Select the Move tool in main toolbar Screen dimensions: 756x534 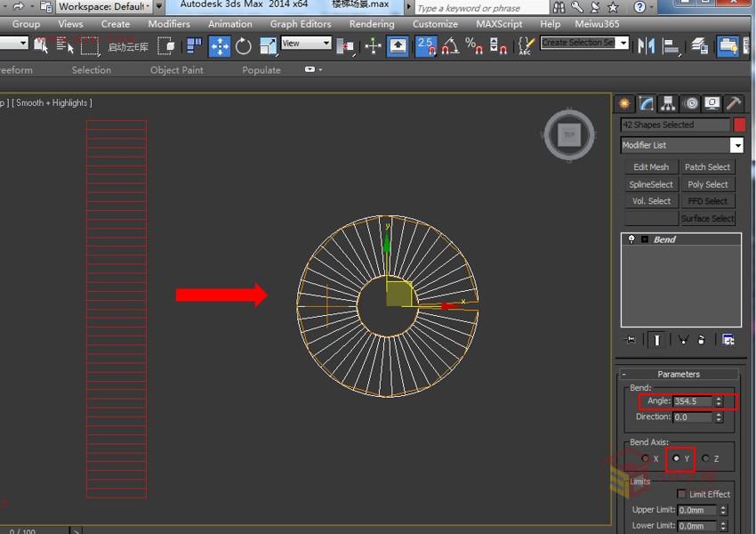coord(220,46)
